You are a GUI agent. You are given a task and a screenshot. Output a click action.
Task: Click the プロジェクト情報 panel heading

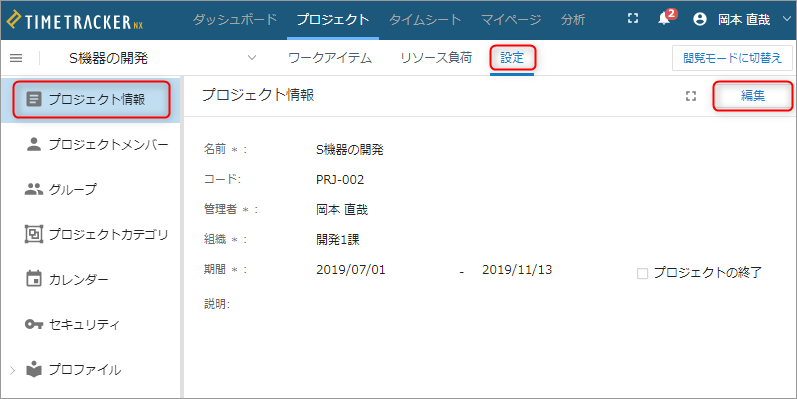[x=258, y=95]
